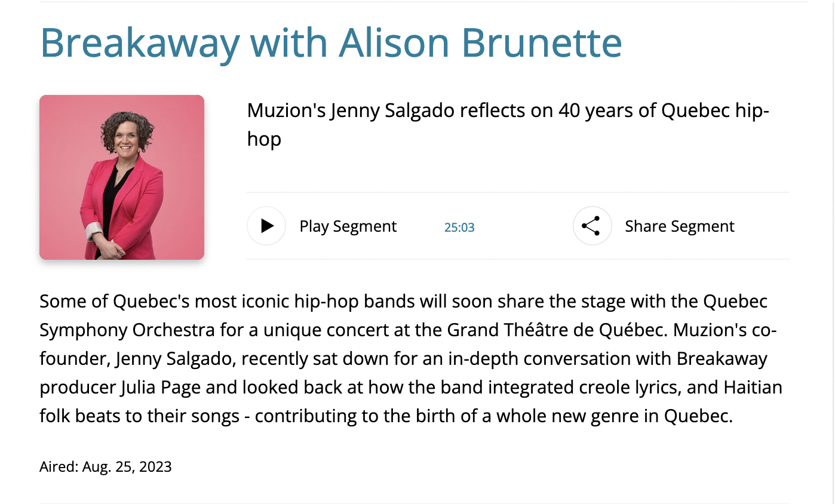The width and height of the screenshot is (835, 504).
Task: Click the "Play Segment" text label
Action: tap(348, 226)
